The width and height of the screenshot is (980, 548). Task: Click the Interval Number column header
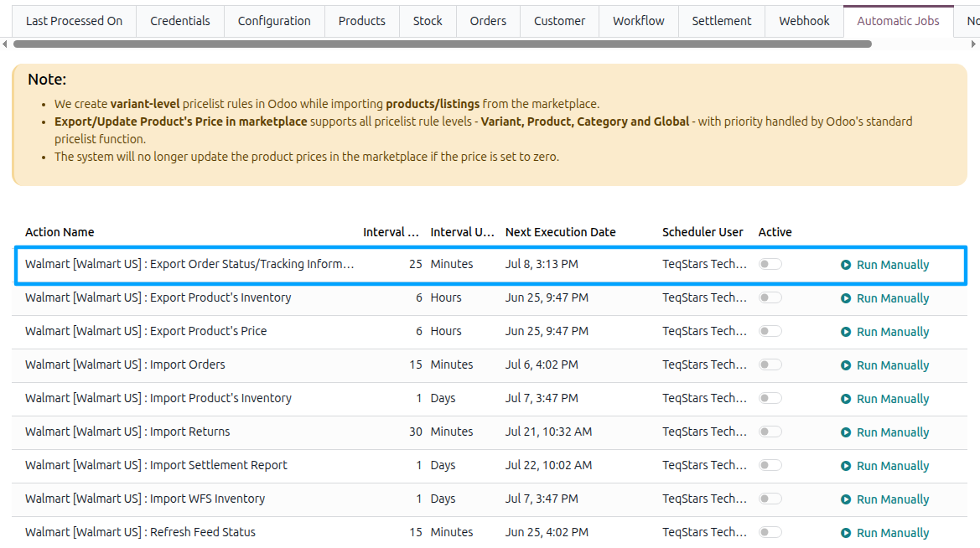391,232
